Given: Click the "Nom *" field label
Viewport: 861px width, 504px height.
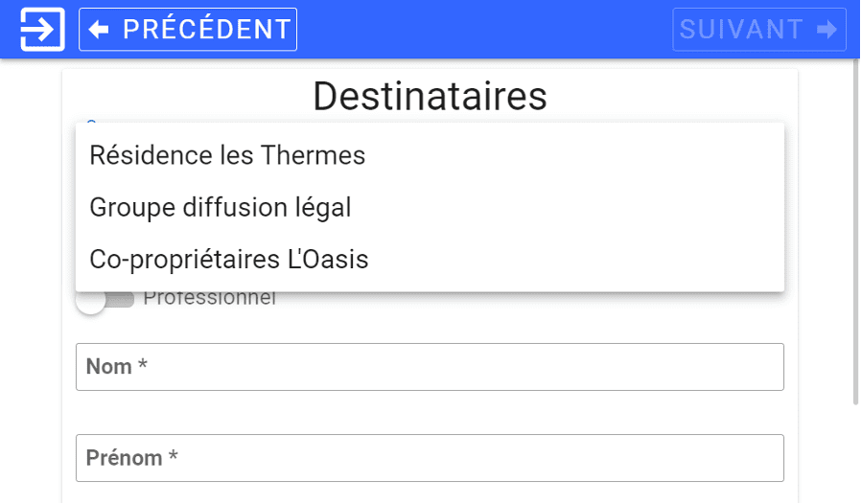Looking at the screenshot, I should click(x=116, y=367).
